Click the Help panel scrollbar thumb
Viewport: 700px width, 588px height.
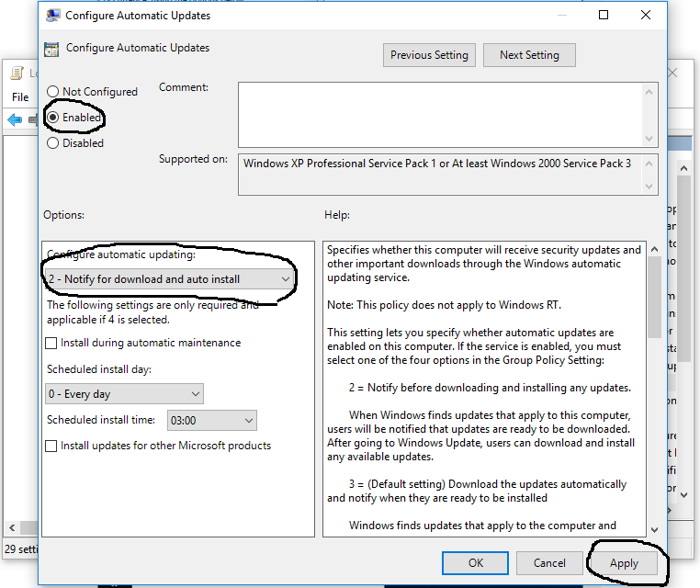654,299
